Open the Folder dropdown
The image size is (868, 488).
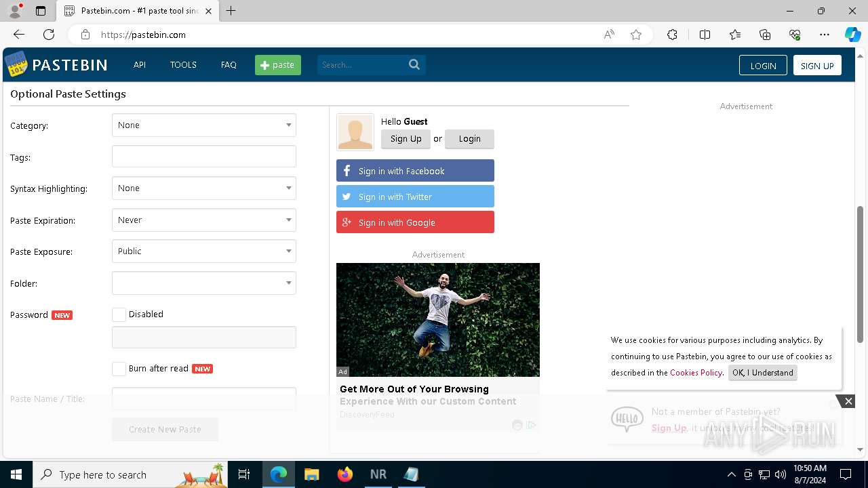click(x=204, y=283)
